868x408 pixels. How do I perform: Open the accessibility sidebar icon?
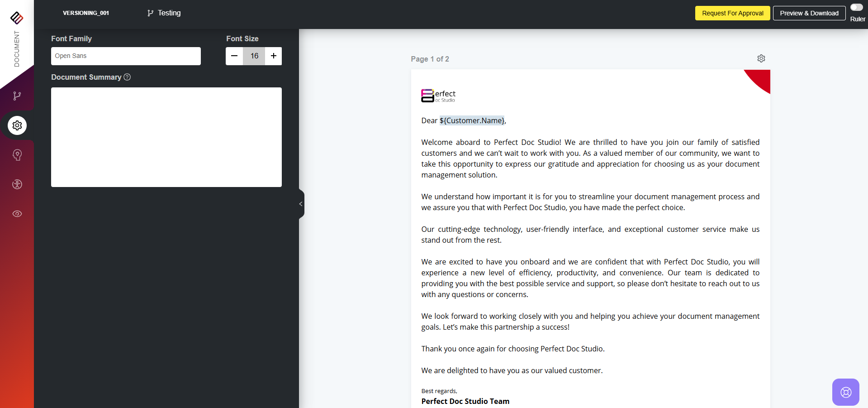[17, 184]
